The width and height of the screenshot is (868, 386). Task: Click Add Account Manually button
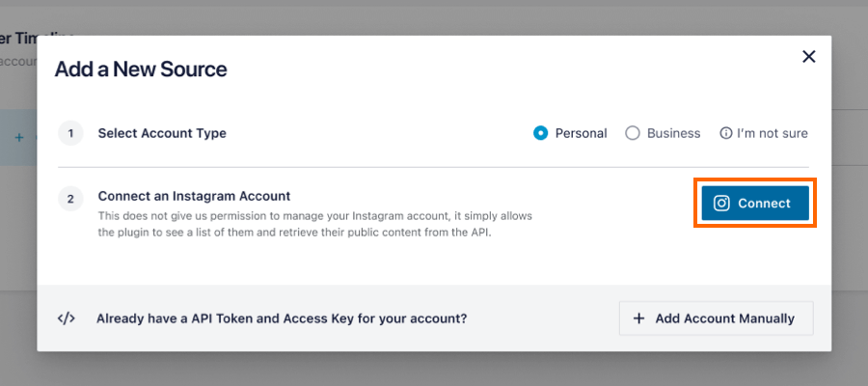[x=716, y=318]
